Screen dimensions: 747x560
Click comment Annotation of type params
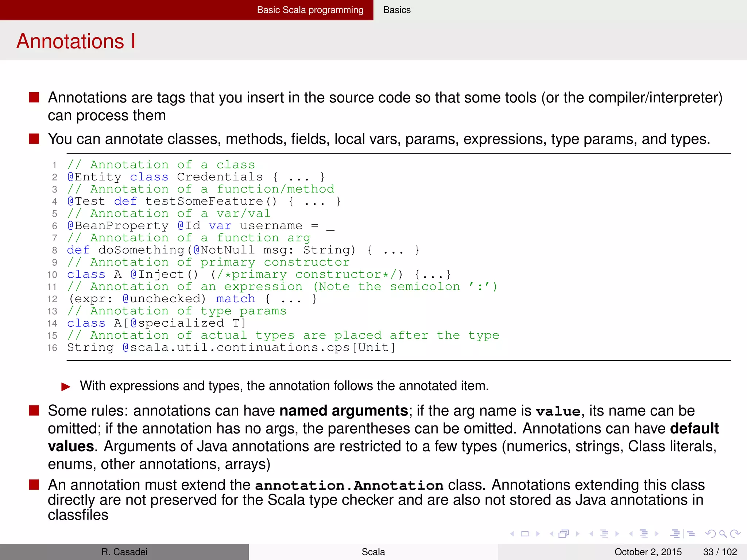click(x=177, y=311)
